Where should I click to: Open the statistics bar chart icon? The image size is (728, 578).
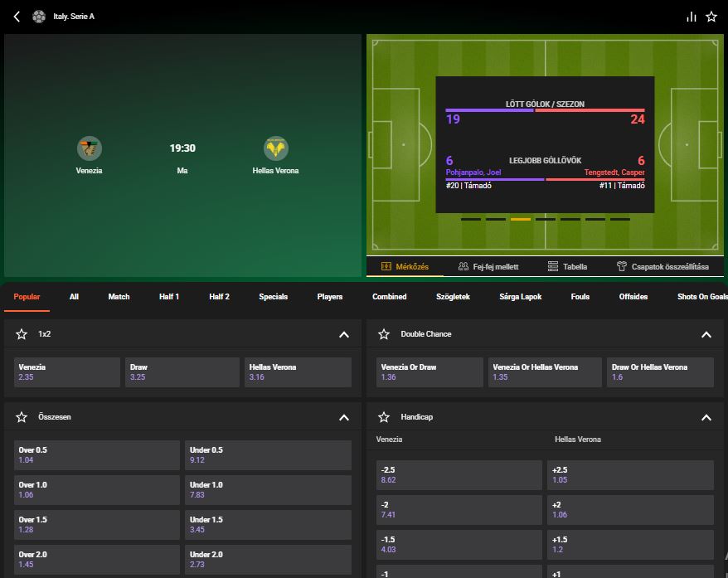pyautogui.click(x=691, y=17)
